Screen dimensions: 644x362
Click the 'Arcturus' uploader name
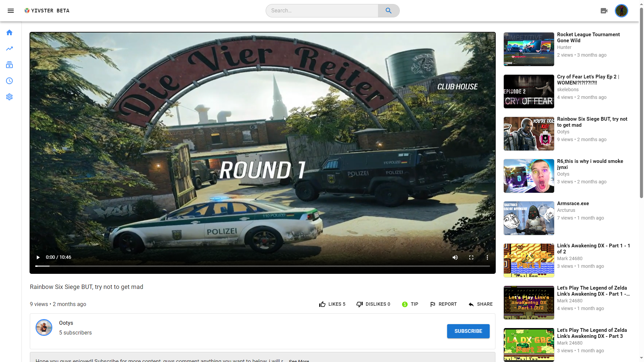(566, 210)
